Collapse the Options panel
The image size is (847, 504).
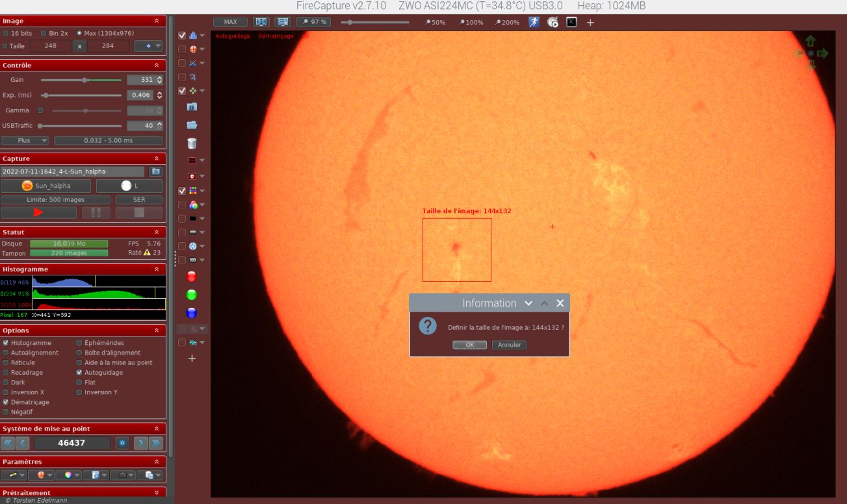(157, 331)
